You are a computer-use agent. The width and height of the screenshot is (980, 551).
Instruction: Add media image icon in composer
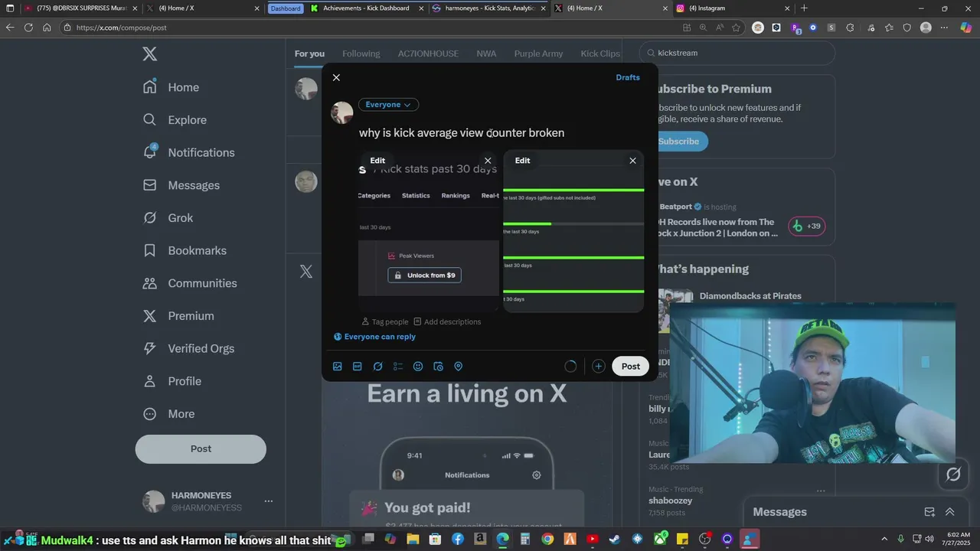pyautogui.click(x=338, y=367)
